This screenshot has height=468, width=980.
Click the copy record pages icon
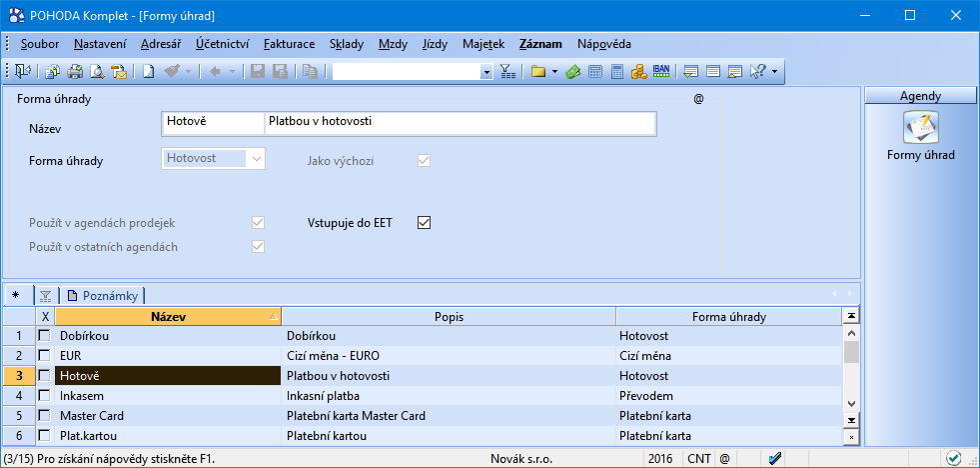click(x=310, y=72)
